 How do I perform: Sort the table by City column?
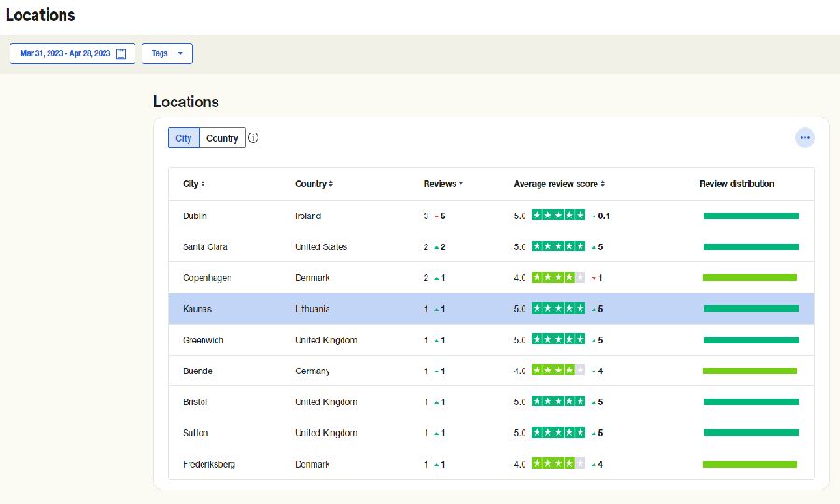(193, 184)
